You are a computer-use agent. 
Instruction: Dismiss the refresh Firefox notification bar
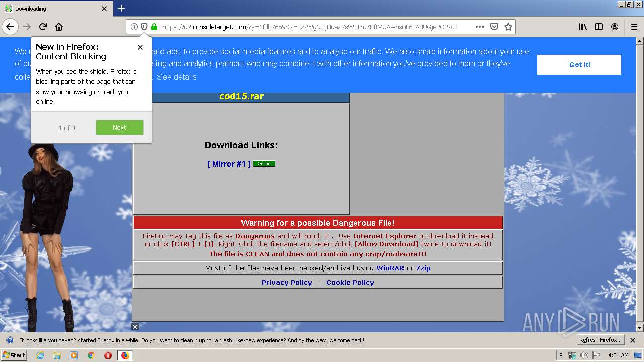[x=633, y=340]
